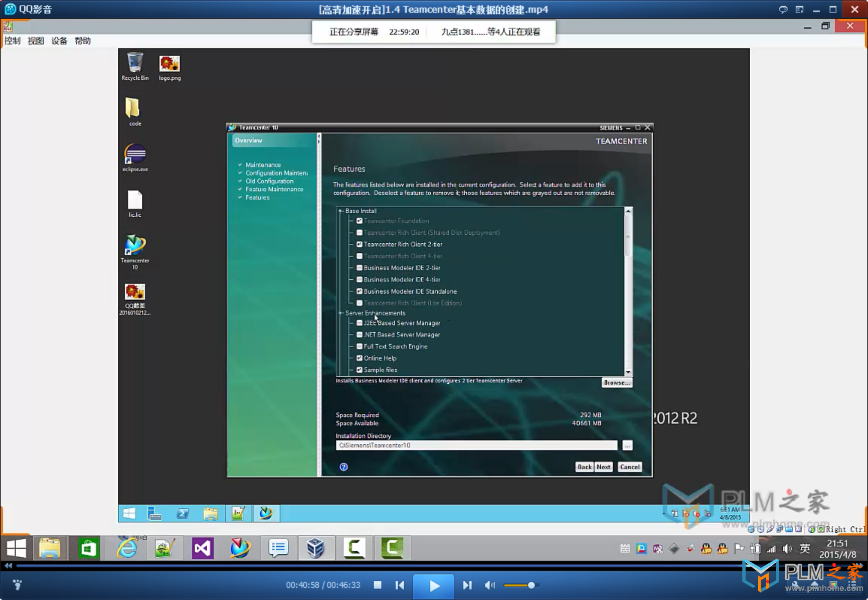Click the blue help question mark icon
Viewport: 868px width, 600px height.
pos(343,467)
